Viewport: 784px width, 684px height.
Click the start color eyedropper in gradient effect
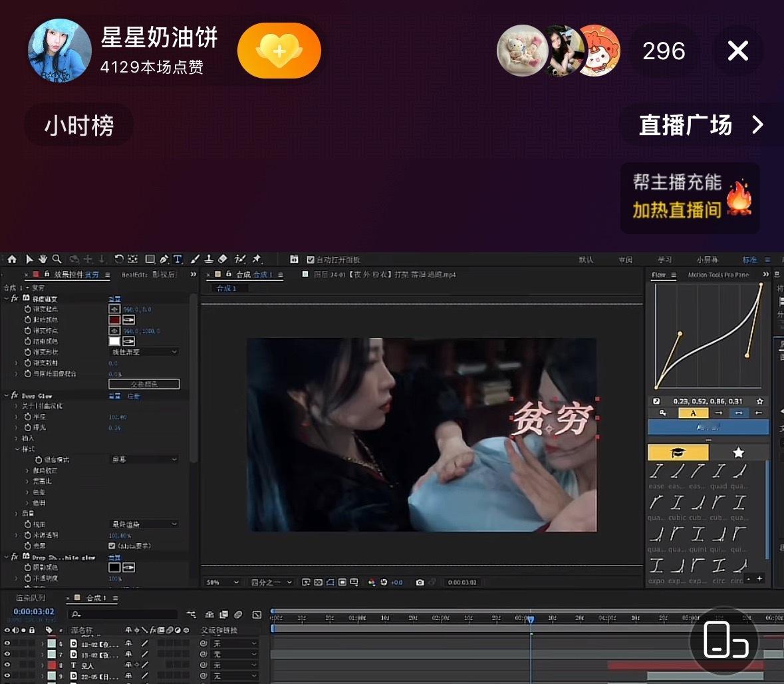pyautogui.click(x=129, y=320)
